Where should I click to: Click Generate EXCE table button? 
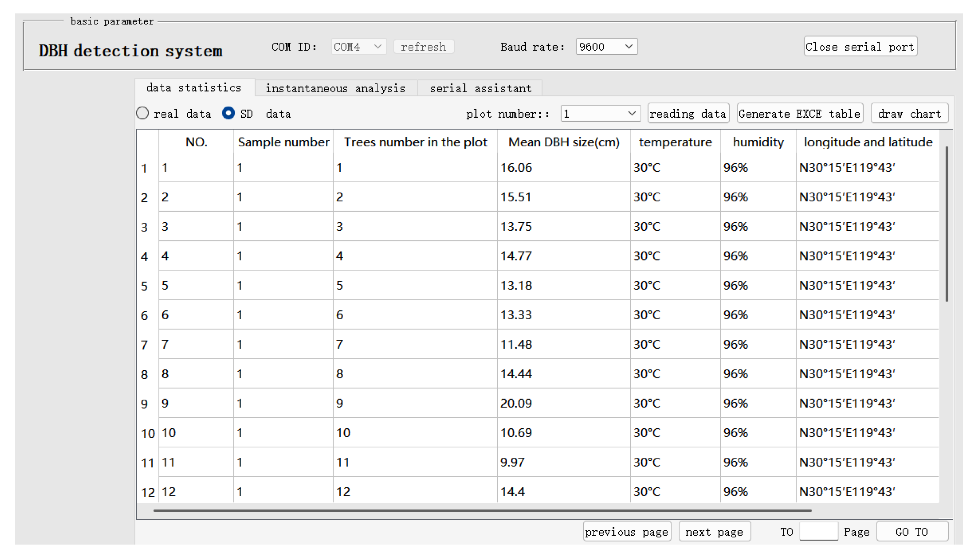click(799, 114)
